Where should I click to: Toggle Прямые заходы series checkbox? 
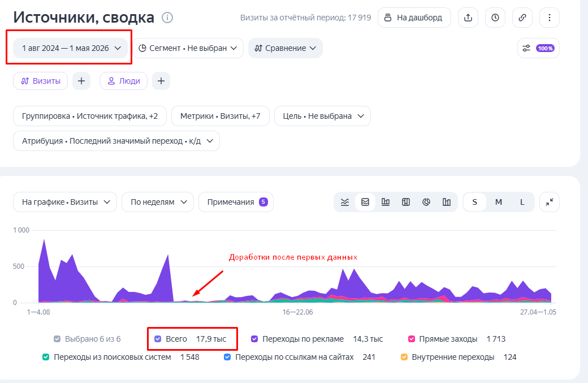[412, 339]
